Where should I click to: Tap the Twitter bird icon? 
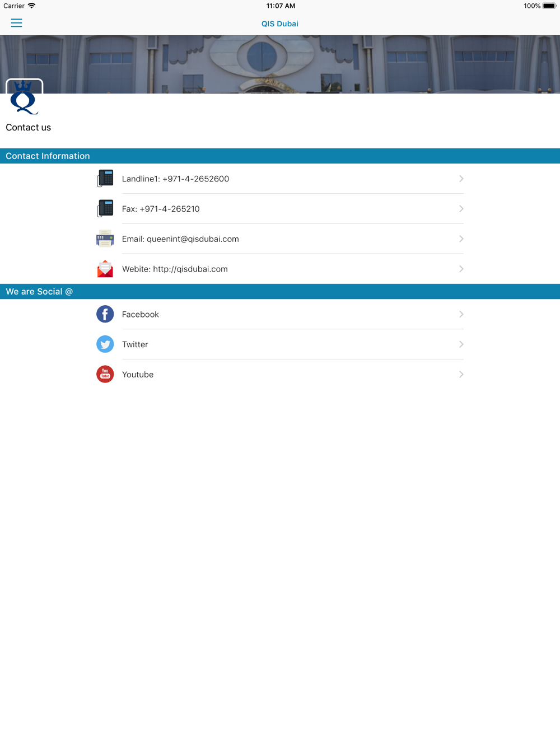point(105,344)
